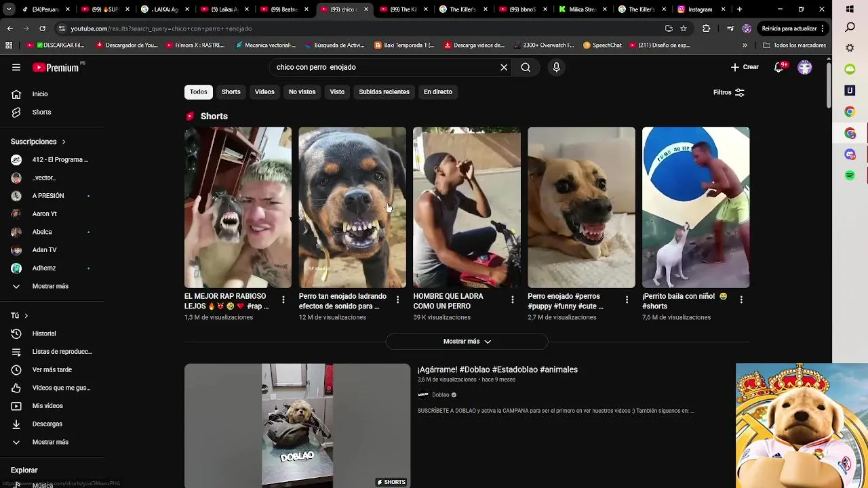Select the No vistos filter chip
868x488 pixels.
(302, 92)
